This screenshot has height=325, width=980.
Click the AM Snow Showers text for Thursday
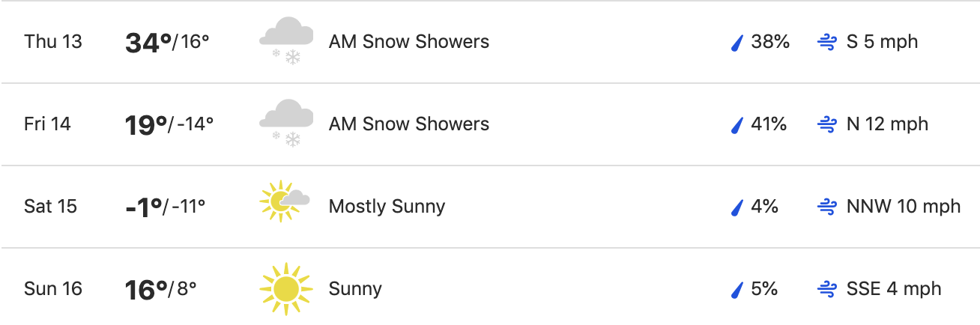click(x=409, y=42)
